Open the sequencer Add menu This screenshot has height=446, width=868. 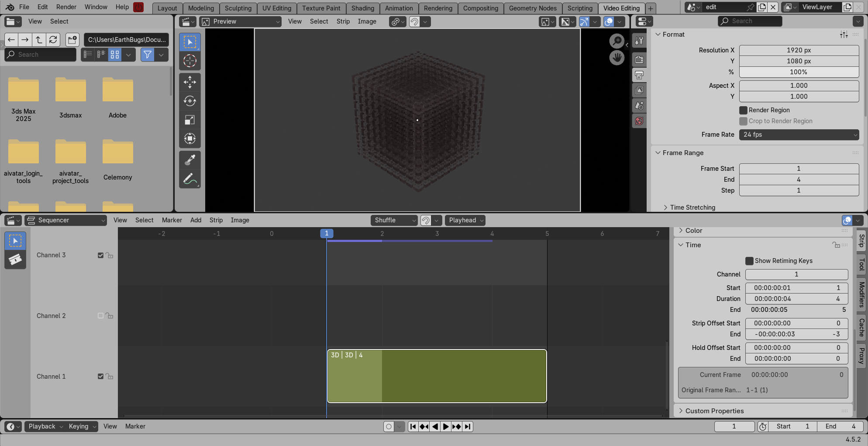[x=196, y=220]
